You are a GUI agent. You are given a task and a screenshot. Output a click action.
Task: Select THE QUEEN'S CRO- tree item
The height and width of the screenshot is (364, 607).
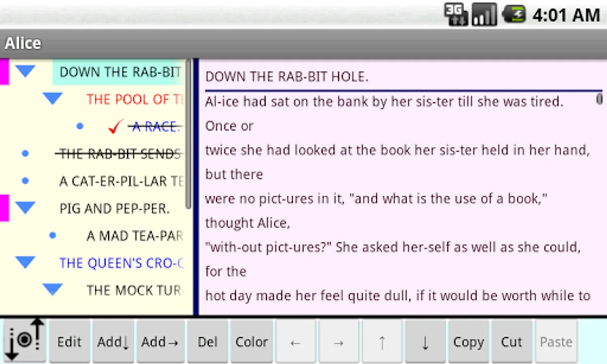121,263
